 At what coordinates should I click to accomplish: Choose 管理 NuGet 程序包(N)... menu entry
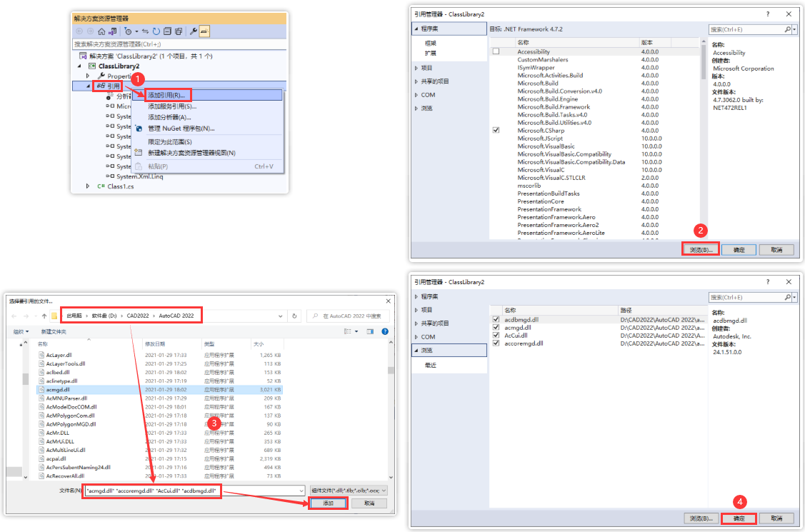[x=208, y=129]
